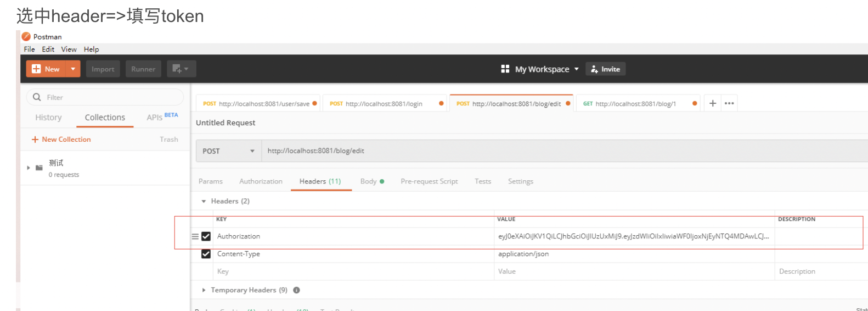Click the drag handle on Authorization row
Image resolution: width=868 pixels, height=311 pixels.
[x=195, y=236]
